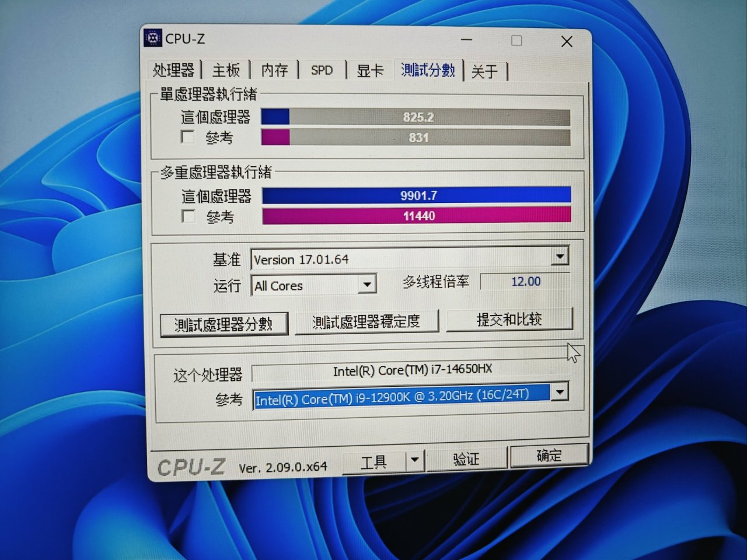747x560 pixels.
Task: Enable multi-thread 參考 checkbox
Action: 189,216
